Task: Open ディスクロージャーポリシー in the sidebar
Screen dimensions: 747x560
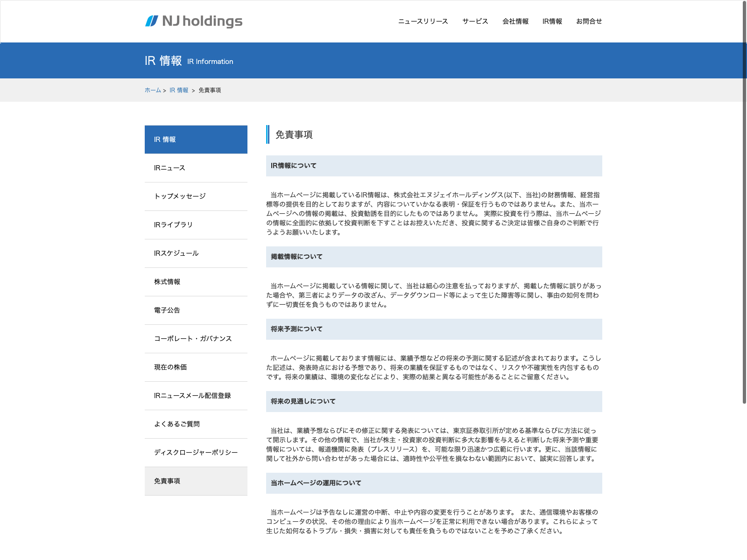Action: (196, 453)
